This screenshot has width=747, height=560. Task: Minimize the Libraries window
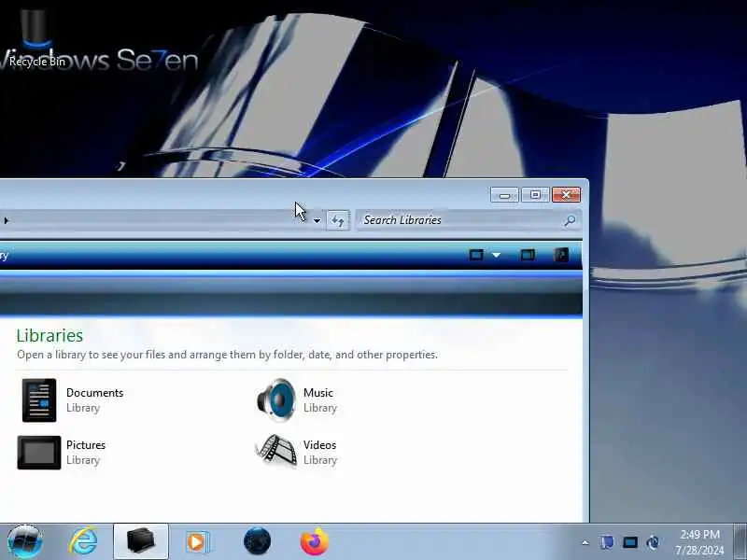504,195
